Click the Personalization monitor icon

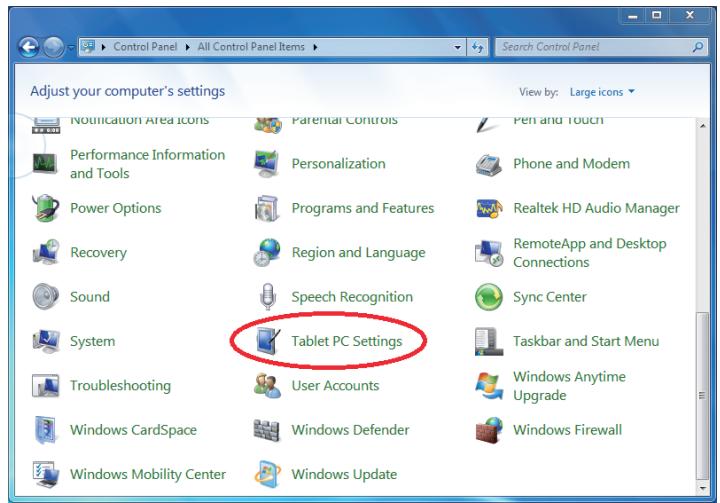coord(267,164)
